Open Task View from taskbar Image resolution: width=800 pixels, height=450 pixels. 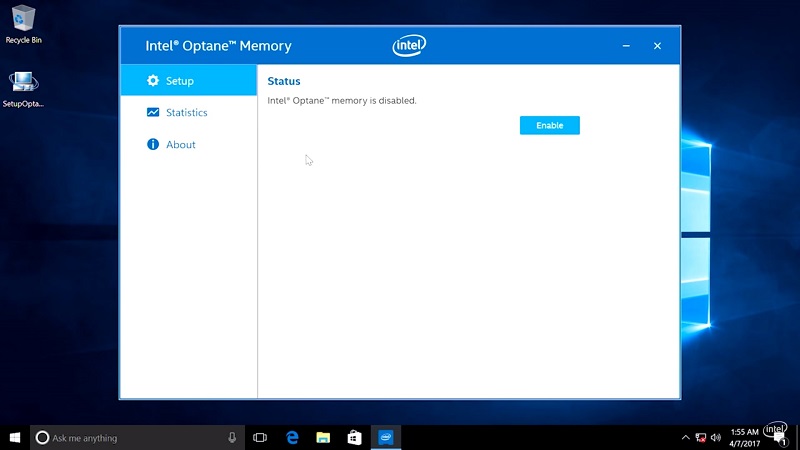260,438
